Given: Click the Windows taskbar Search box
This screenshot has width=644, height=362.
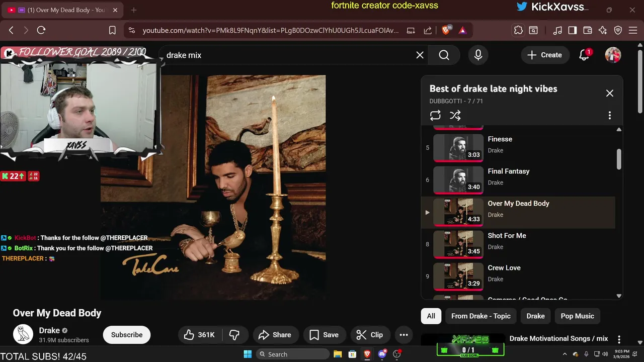Looking at the screenshot, I should point(293,354).
